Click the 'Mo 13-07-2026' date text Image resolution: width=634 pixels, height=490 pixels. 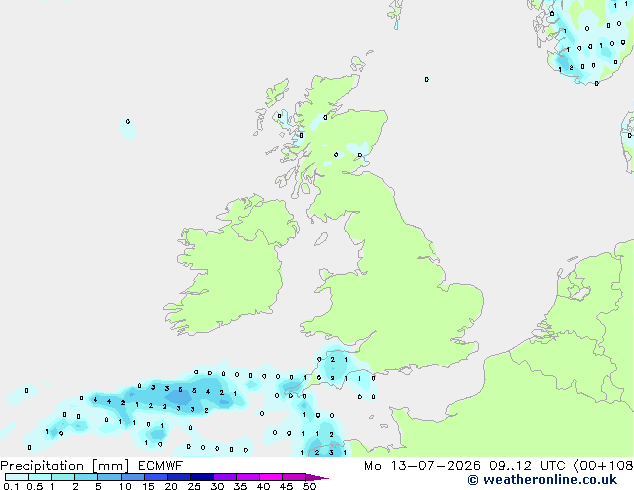[x=422, y=466]
